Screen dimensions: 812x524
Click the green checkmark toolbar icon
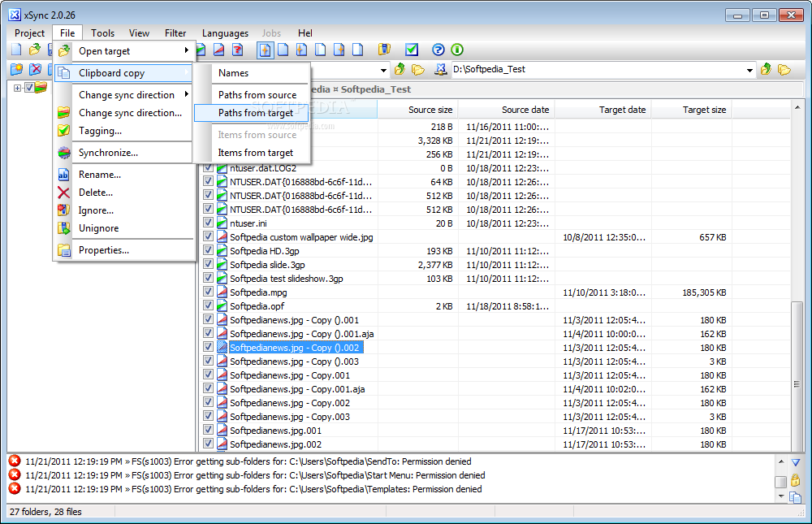[x=412, y=50]
